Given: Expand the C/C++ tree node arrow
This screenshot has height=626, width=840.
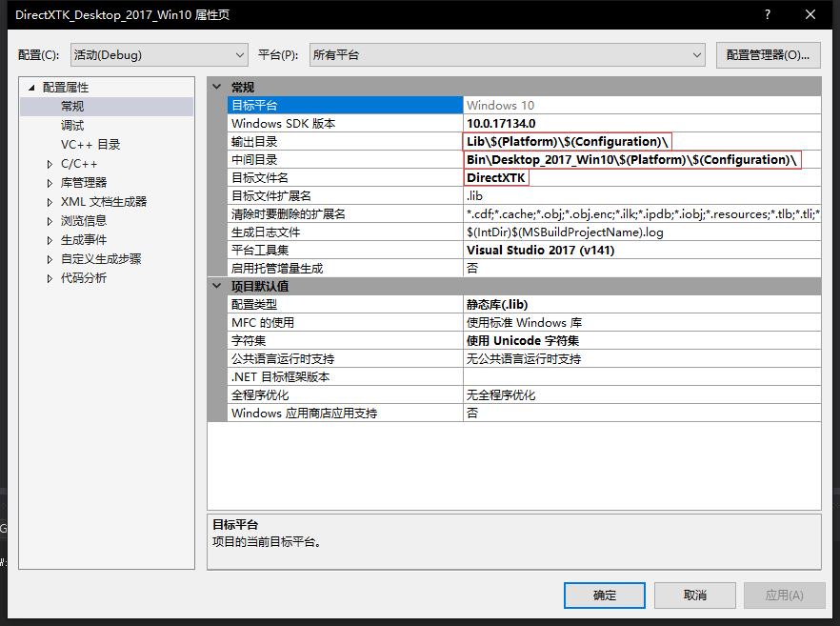Looking at the screenshot, I should [x=50, y=164].
